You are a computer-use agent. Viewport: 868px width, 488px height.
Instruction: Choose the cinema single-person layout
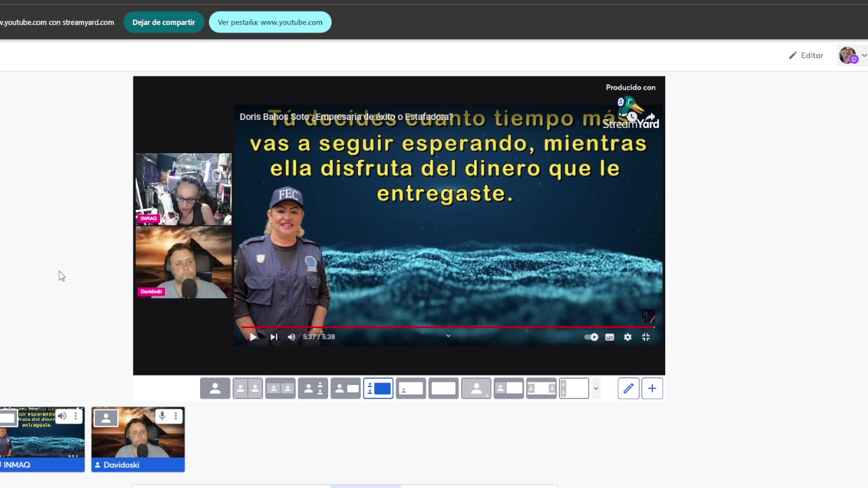pyautogui.click(x=476, y=388)
